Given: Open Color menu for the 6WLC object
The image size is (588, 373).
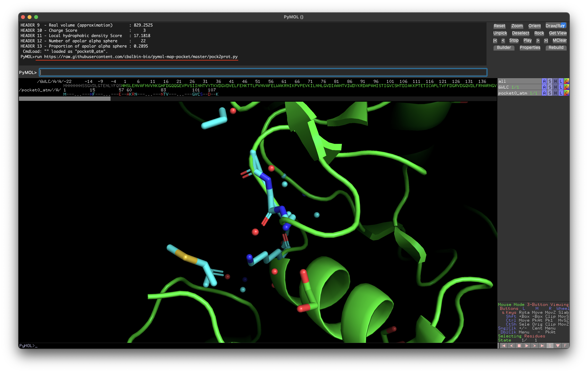Looking at the screenshot, I should (567, 87).
